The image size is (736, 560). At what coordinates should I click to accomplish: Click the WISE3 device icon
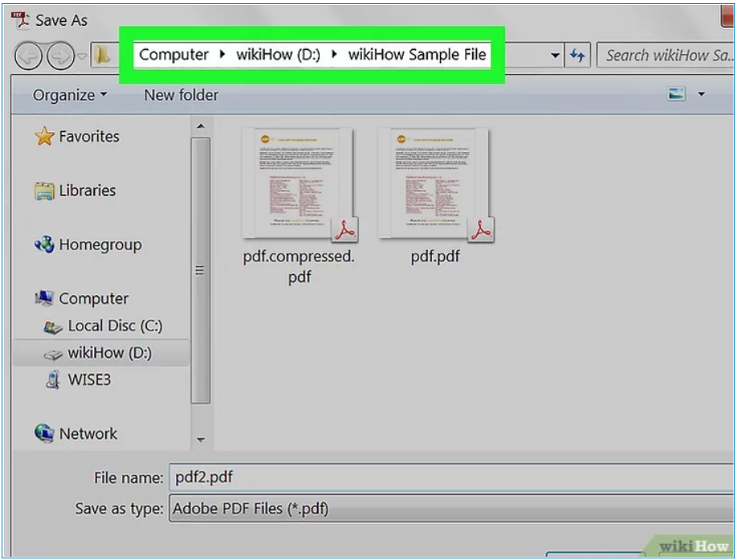(x=53, y=380)
